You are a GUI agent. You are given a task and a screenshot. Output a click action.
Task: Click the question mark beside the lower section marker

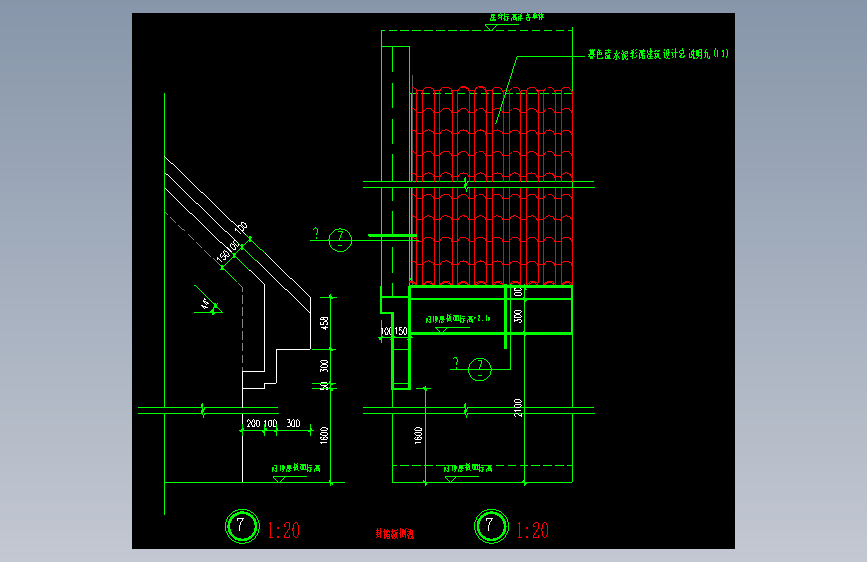click(x=456, y=363)
